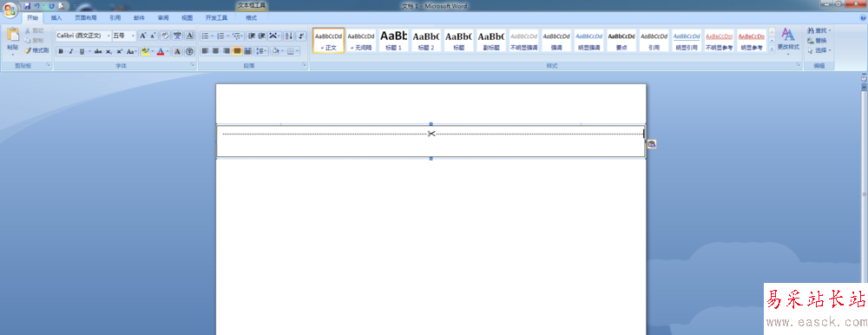The height and width of the screenshot is (335, 868).
Task: Toggle subscript formatting
Action: tap(108, 51)
